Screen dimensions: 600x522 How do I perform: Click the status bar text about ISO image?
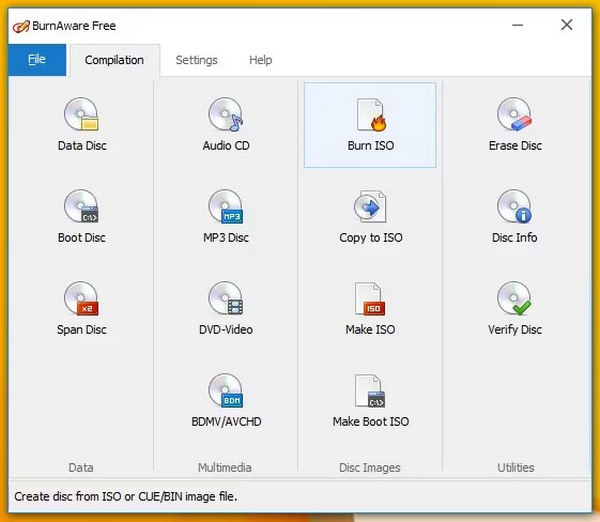click(x=126, y=496)
